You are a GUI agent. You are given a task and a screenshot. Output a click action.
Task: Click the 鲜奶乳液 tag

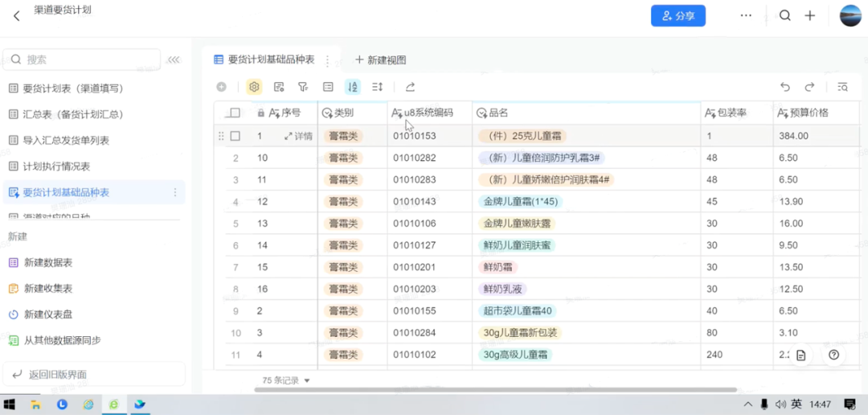[x=502, y=290]
